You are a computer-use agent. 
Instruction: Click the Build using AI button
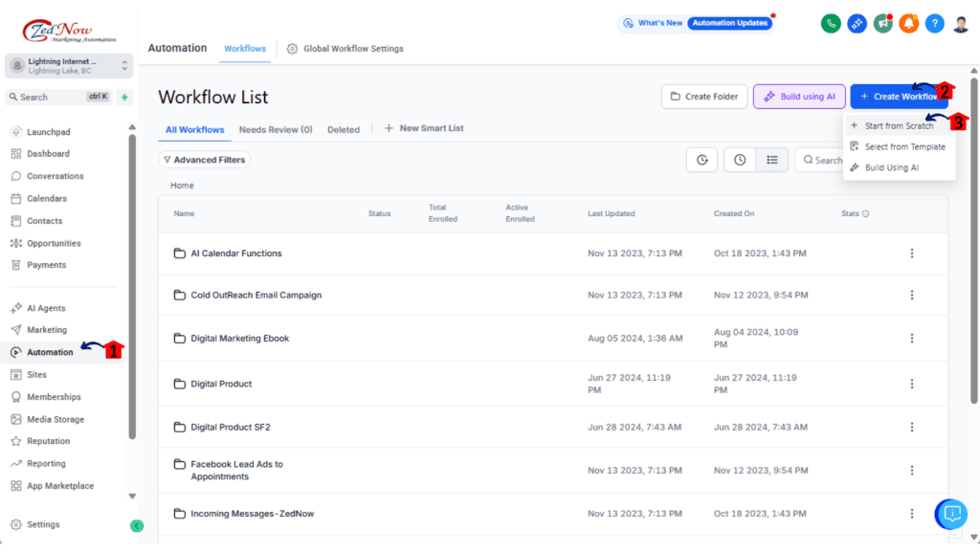click(799, 97)
